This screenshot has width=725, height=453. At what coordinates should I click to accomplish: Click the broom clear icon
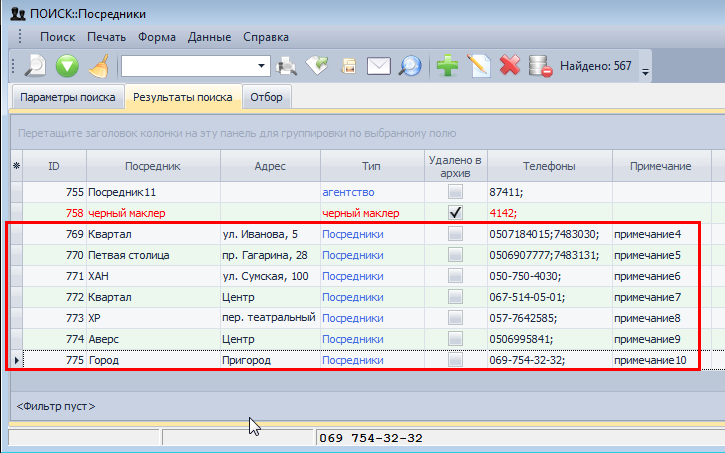click(98, 67)
